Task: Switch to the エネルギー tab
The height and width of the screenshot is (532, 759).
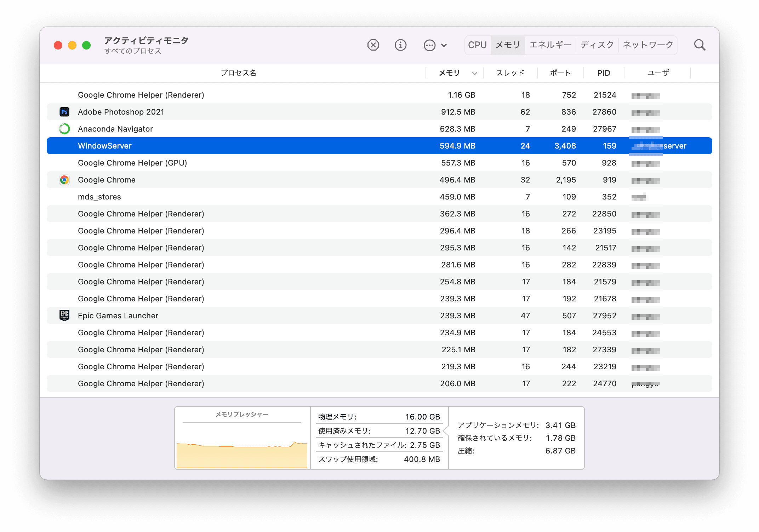Action: point(550,45)
